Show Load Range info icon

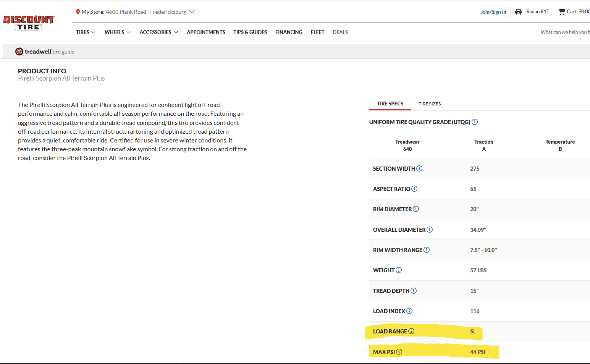(x=411, y=331)
